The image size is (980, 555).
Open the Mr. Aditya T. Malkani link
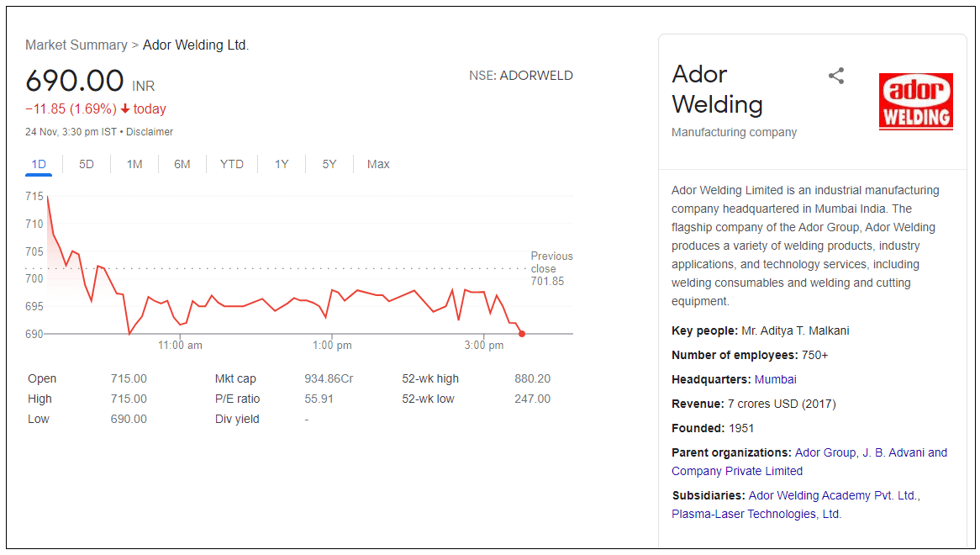click(x=795, y=330)
